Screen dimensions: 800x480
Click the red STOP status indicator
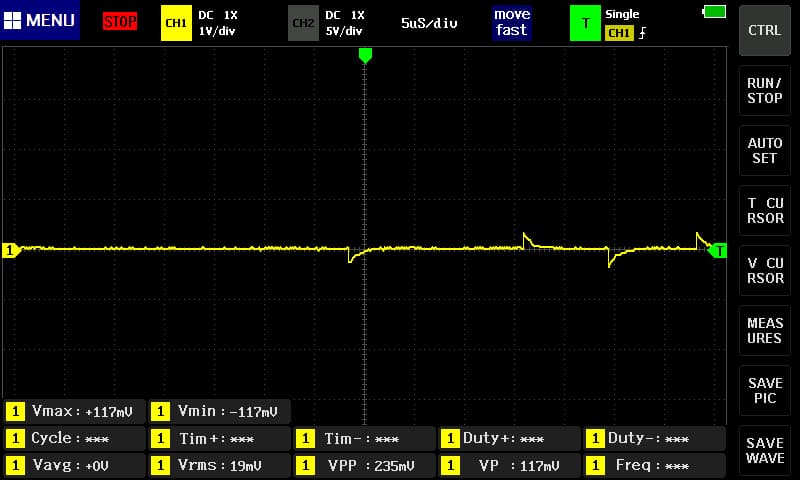click(120, 21)
